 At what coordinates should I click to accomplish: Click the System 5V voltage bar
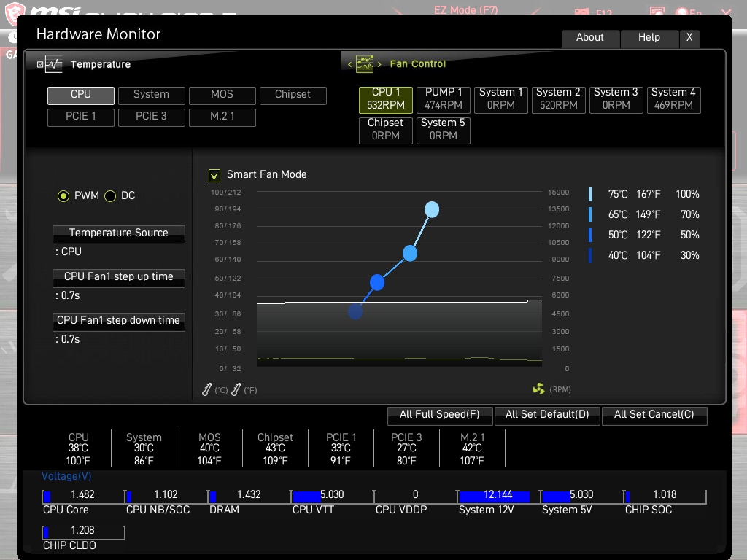[x=581, y=497]
